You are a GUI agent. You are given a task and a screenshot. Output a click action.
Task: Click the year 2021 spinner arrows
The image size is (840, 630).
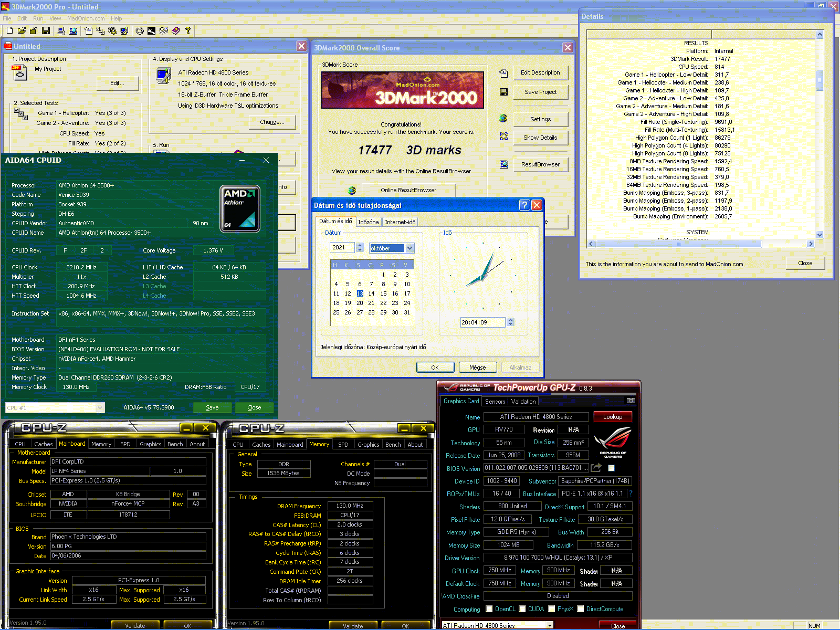[x=360, y=247]
